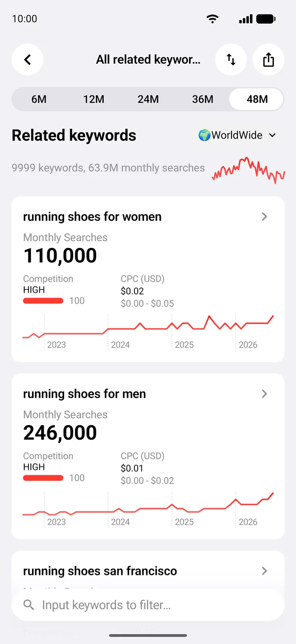Click the $0.02 CPC value
Screen dimensions: 296x644
click(x=132, y=292)
